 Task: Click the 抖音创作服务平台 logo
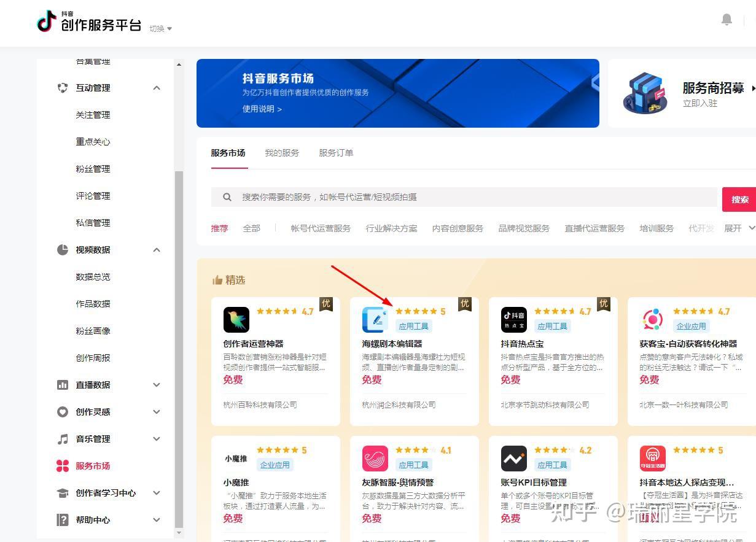88,23
